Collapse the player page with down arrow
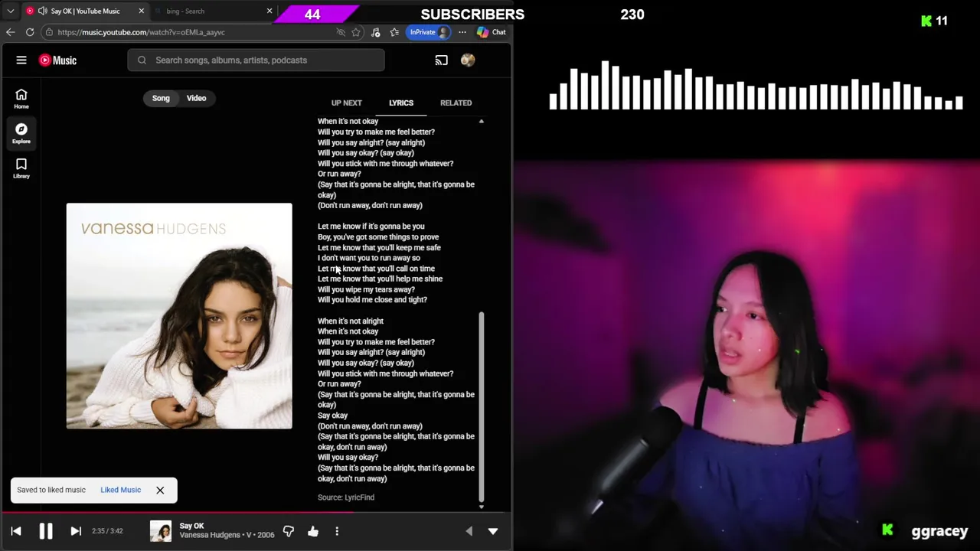This screenshot has height=551, width=980. click(x=493, y=531)
